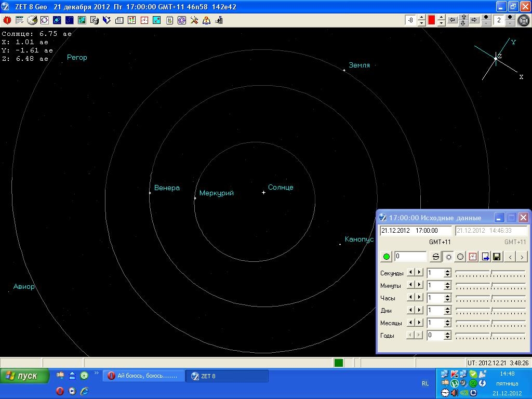Screen dimensions: 532x399
Task: Click the green circle run button
Action: click(x=386, y=257)
